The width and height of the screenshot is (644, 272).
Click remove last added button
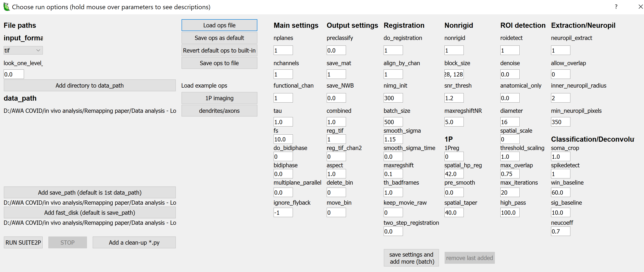point(469,257)
